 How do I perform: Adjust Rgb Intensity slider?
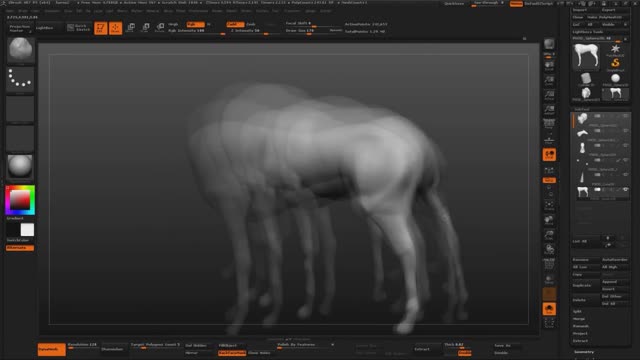coord(196,31)
